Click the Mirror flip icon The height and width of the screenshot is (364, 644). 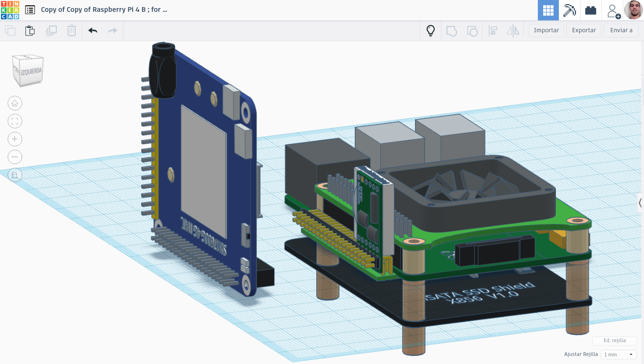(513, 31)
